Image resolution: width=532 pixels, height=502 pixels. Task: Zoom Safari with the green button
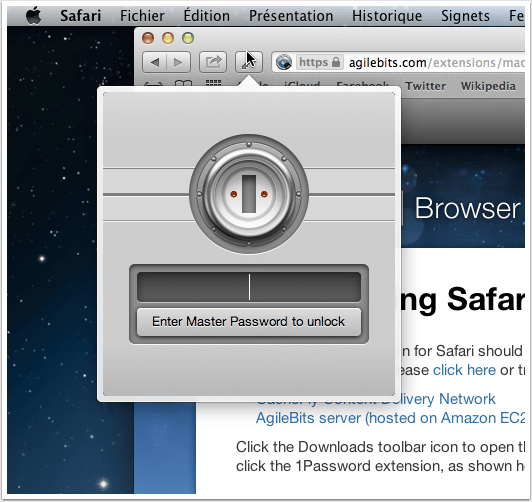[188, 38]
